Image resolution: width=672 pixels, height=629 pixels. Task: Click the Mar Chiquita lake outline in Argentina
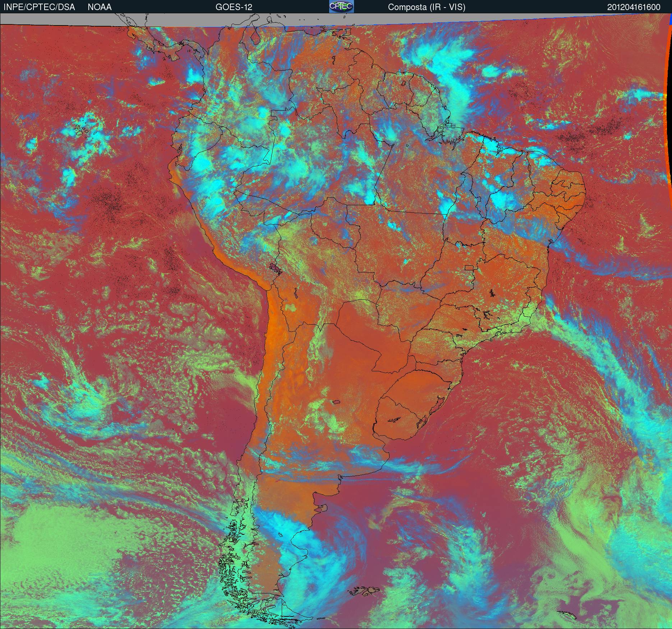[336, 402]
